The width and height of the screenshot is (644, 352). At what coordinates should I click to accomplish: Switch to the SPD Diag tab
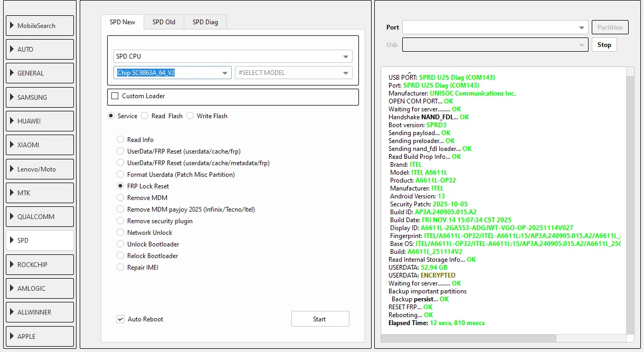(205, 22)
